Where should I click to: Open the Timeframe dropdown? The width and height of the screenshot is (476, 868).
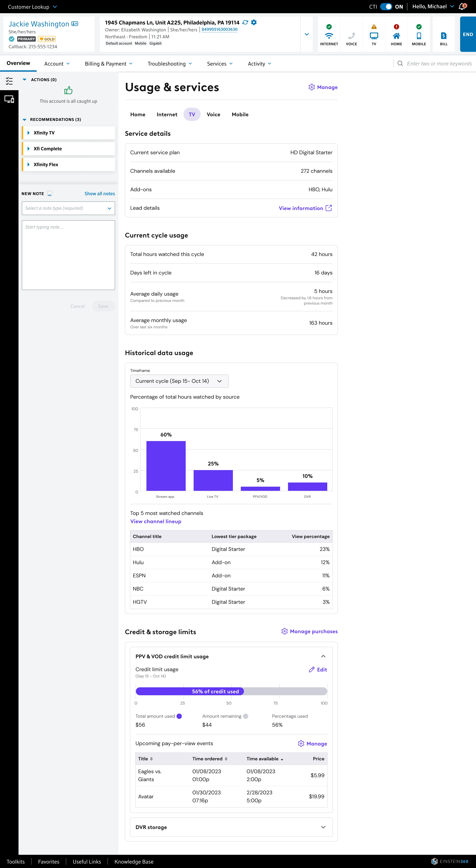coord(179,381)
